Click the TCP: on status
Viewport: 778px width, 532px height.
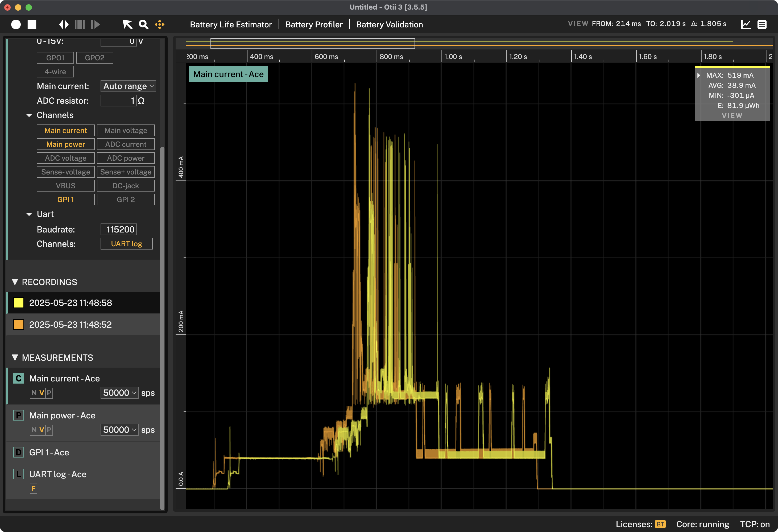pos(755,524)
